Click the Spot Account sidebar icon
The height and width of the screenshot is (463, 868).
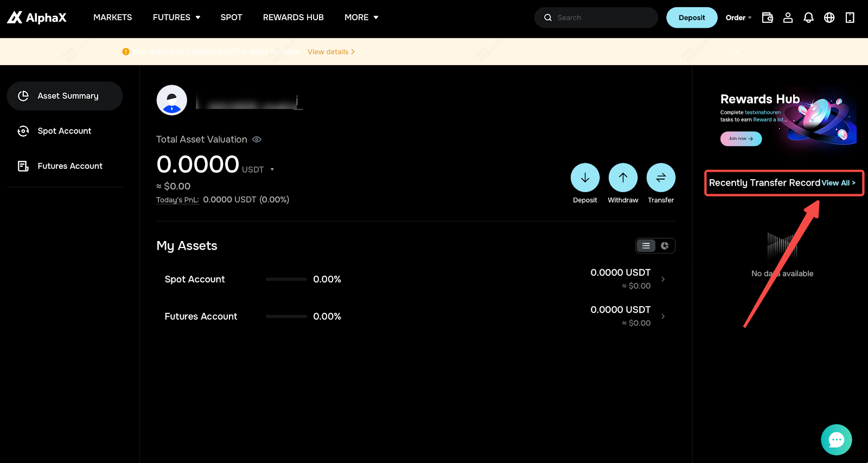23,131
